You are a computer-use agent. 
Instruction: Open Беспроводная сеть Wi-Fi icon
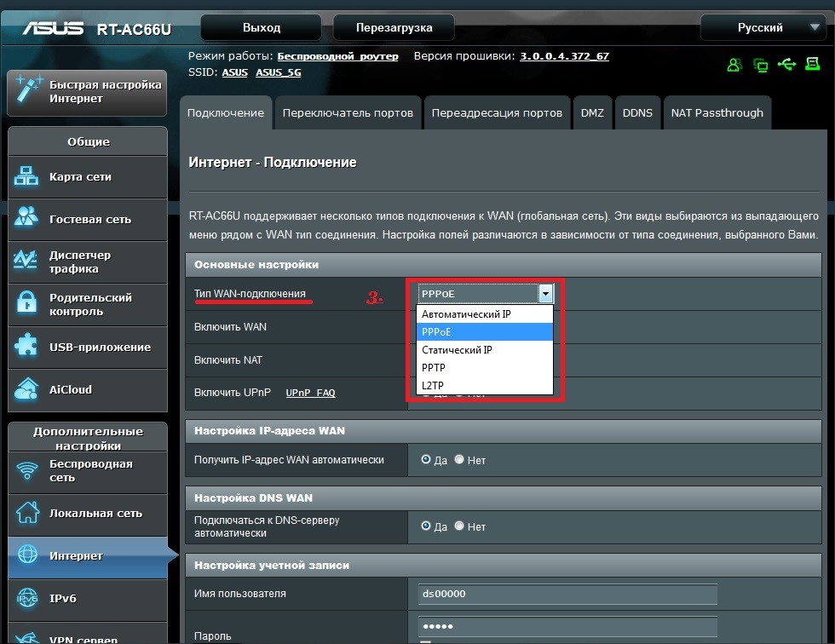click(27, 470)
